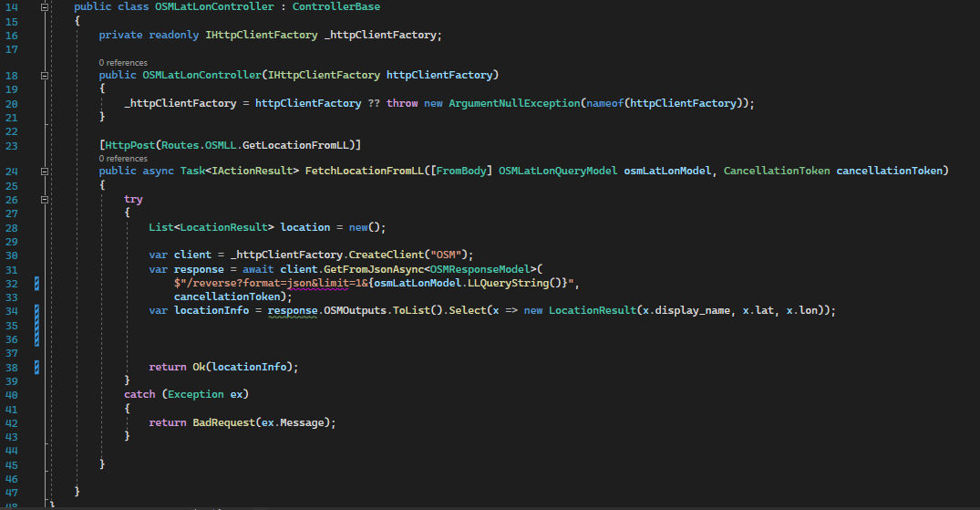Click the change marker beside line 38
This screenshot has width=980, height=510.
36,368
